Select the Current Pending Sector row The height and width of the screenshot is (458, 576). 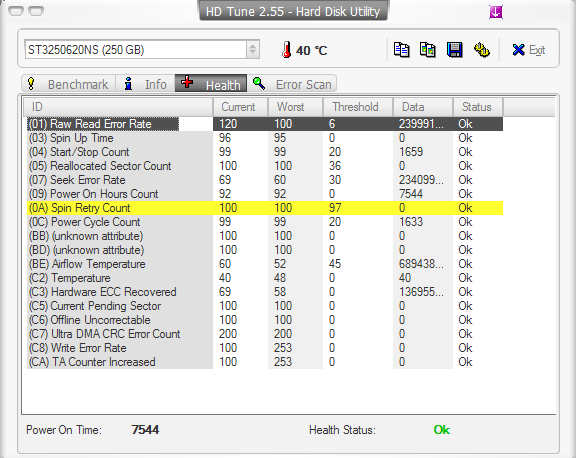click(x=265, y=306)
